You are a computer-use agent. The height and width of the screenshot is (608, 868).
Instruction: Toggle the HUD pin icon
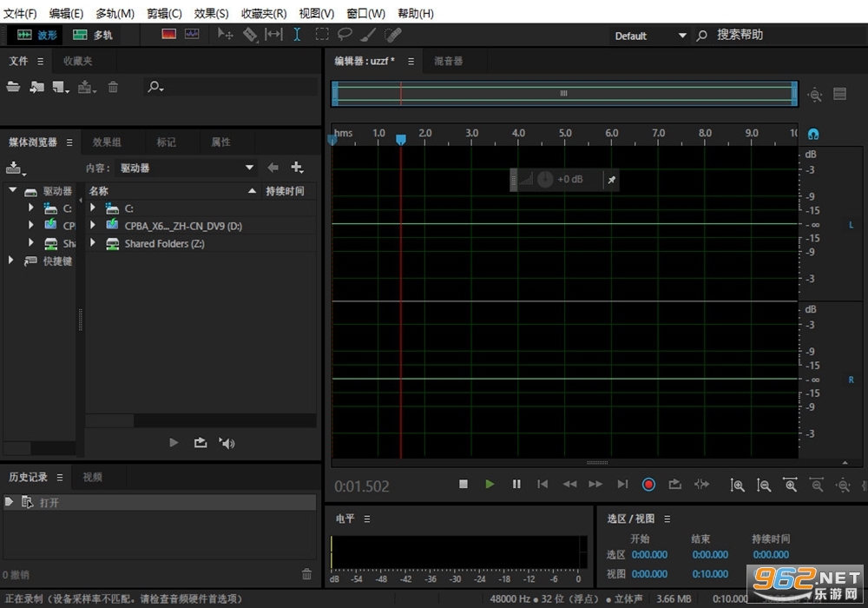click(x=612, y=180)
